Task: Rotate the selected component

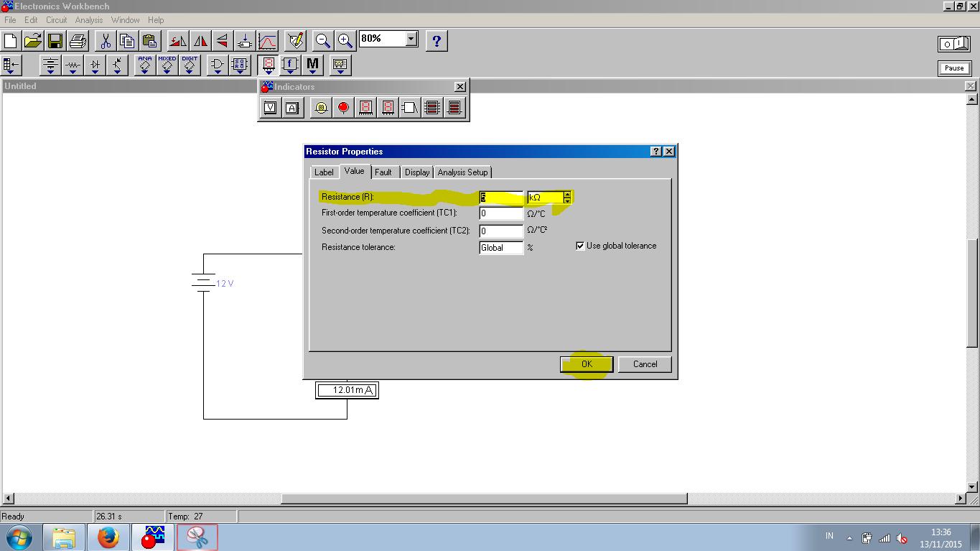Action: point(178,40)
